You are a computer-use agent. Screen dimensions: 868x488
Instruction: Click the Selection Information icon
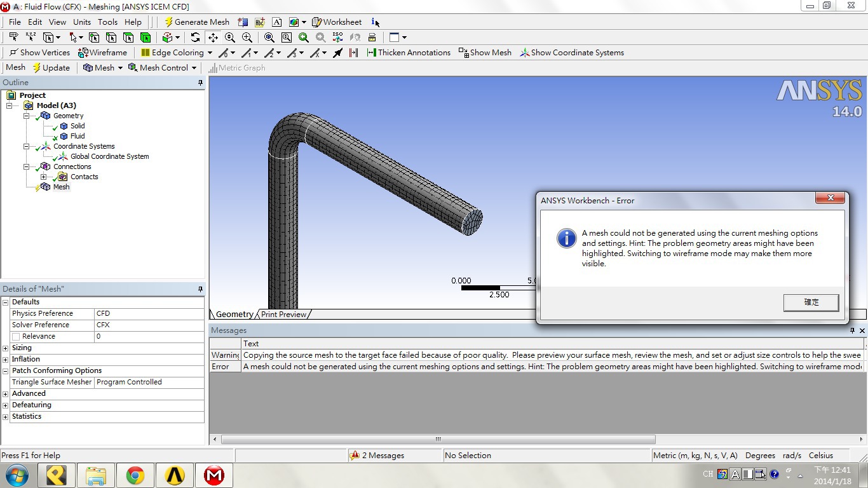click(374, 22)
